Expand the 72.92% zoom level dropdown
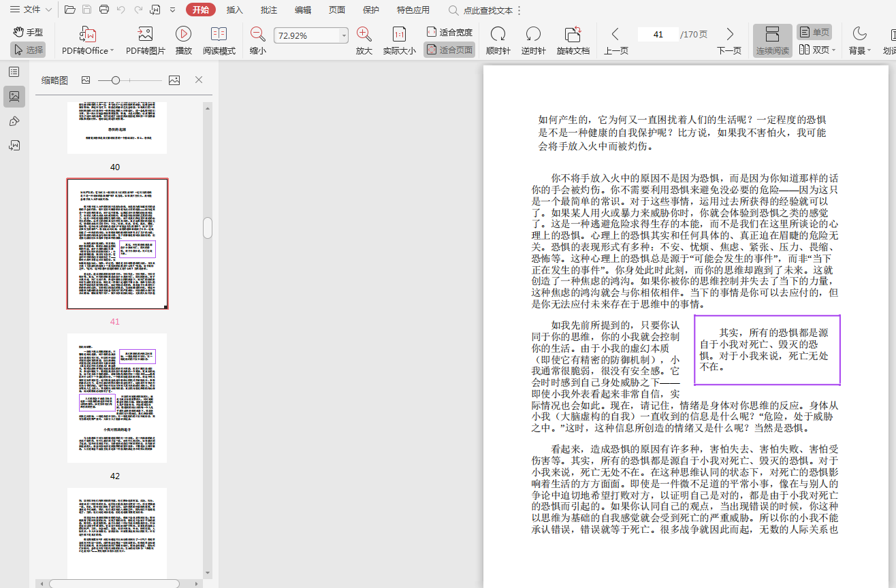 tap(344, 35)
